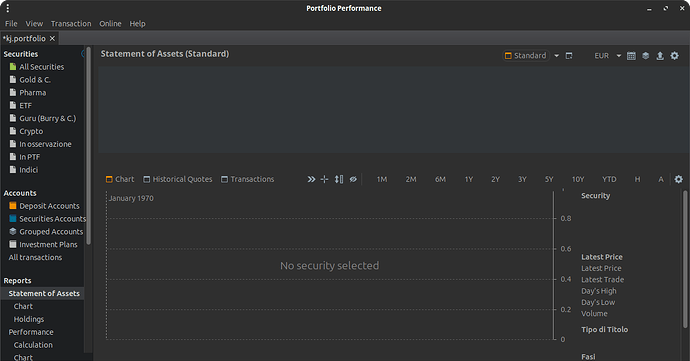
Task: Set chart range to 6M
Action: pos(440,179)
